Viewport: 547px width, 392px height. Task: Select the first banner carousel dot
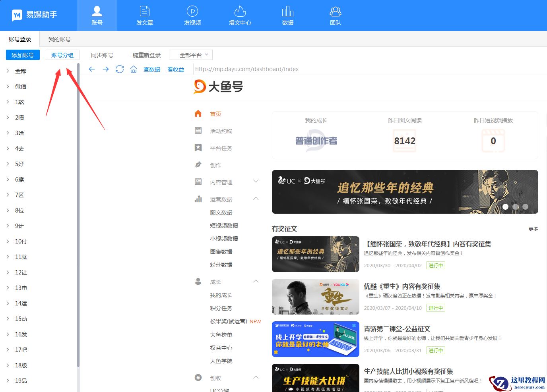[506, 207]
